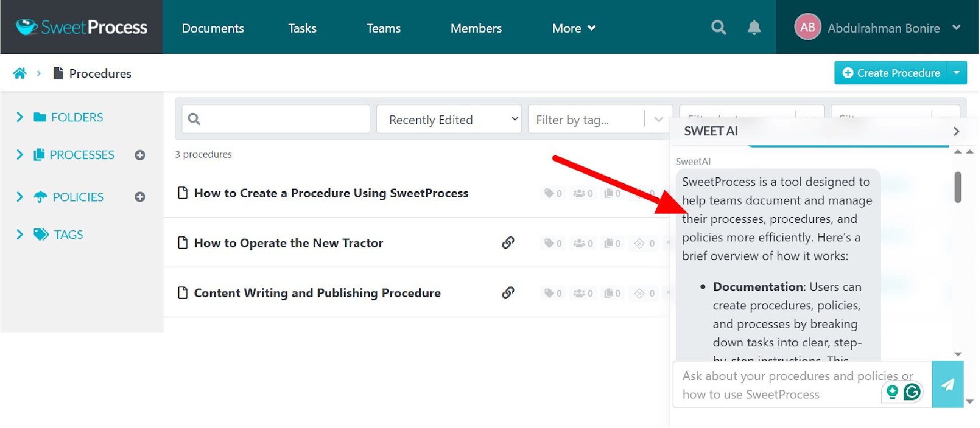This screenshot has height=428, width=980.
Task: Click the procedures search field
Action: click(x=276, y=119)
